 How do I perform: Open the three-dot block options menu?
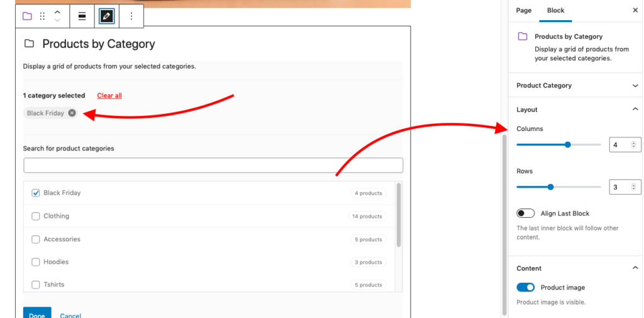[131, 16]
